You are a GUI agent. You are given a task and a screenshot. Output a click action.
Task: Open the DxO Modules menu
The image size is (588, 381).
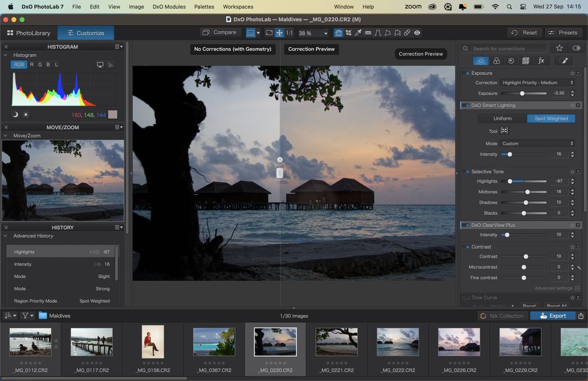tap(169, 7)
